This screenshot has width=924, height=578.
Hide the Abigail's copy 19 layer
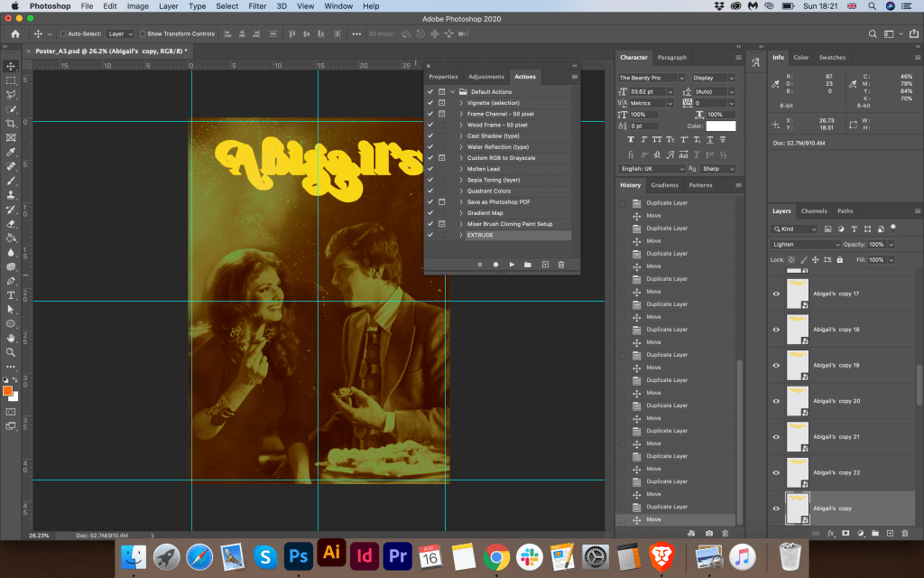click(x=776, y=365)
